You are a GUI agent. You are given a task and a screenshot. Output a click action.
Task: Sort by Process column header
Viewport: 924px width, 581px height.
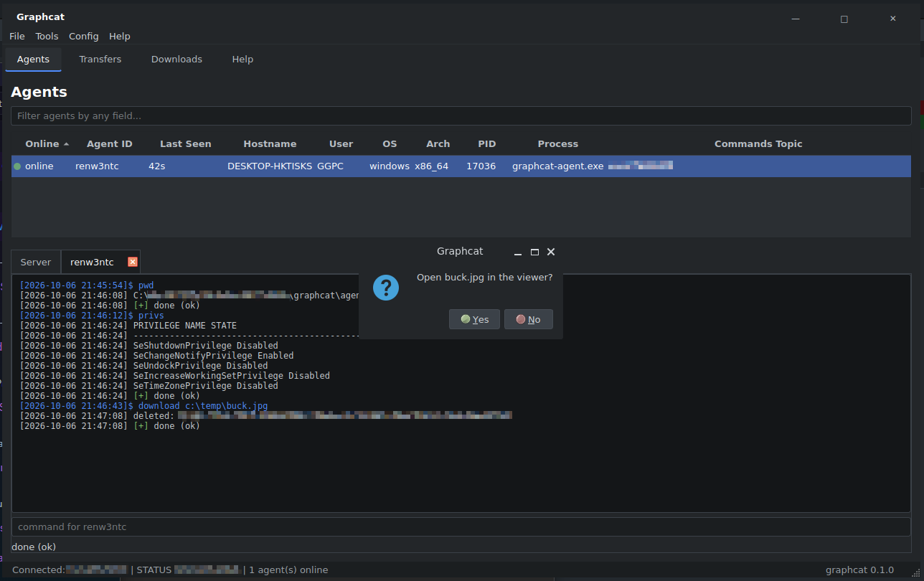pos(558,144)
